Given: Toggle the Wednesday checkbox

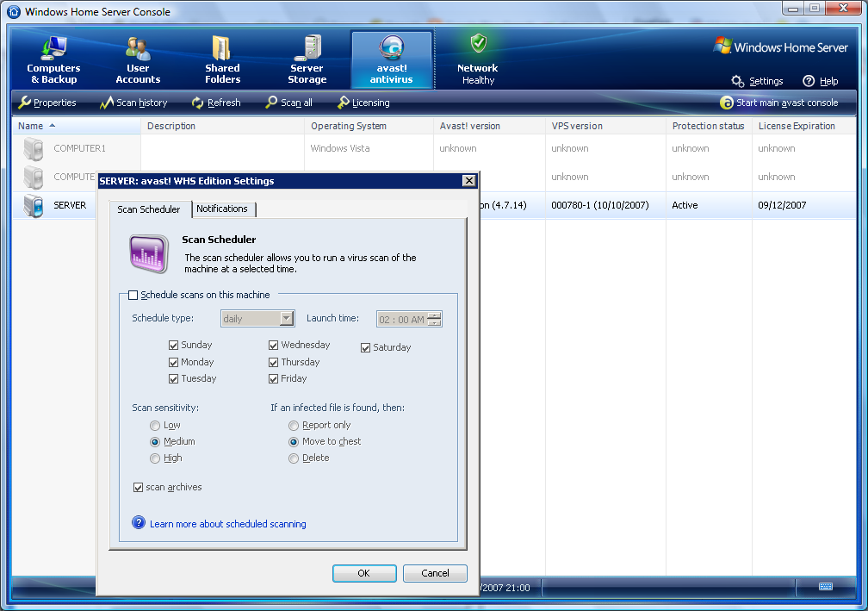Looking at the screenshot, I should [x=274, y=345].
